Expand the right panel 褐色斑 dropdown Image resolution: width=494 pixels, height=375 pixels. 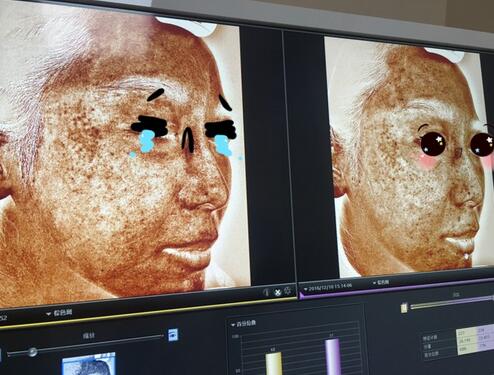(381, 283)
